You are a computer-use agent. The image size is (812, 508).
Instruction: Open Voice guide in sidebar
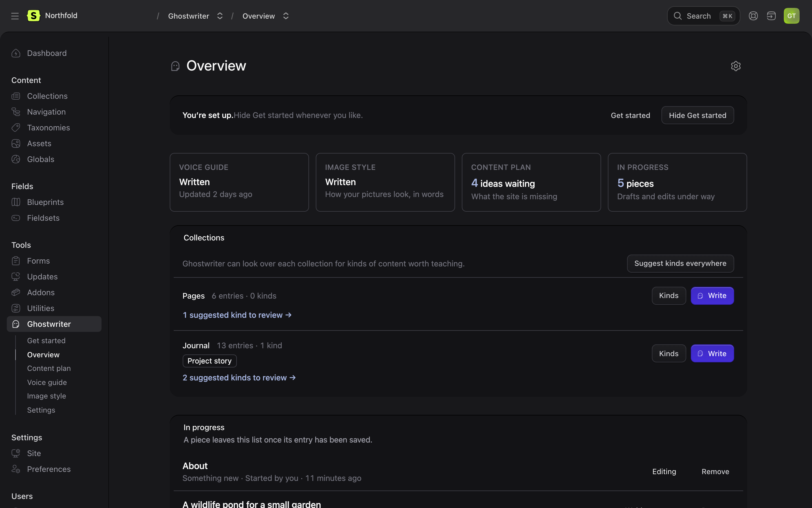tap(47, 382)
